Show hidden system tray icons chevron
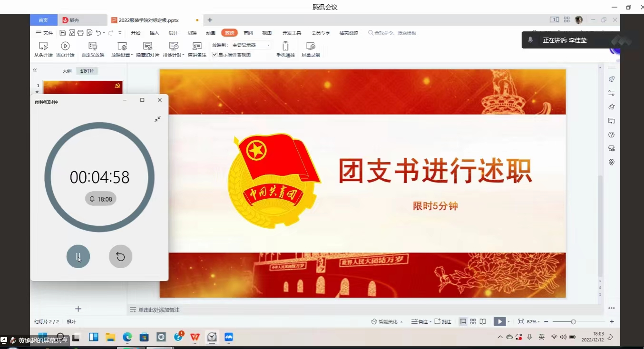Screen dimensions: 644x349 click(x=500, y=337)
